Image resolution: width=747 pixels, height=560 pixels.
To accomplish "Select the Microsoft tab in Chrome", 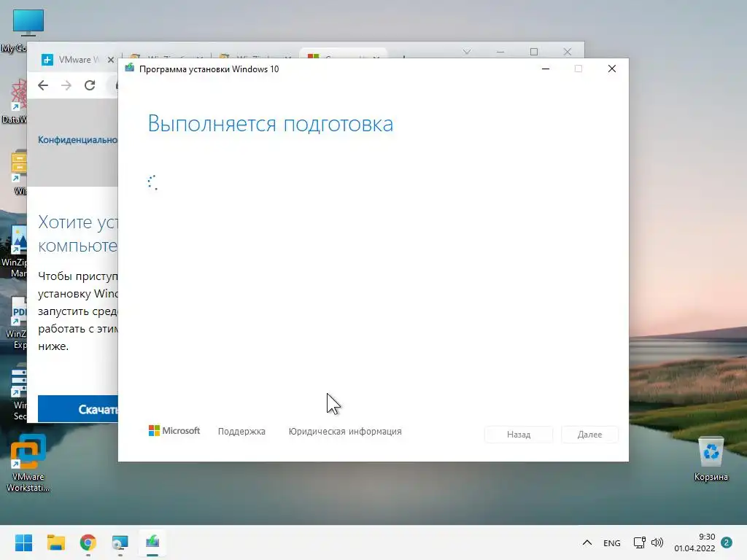I will 343,53.
